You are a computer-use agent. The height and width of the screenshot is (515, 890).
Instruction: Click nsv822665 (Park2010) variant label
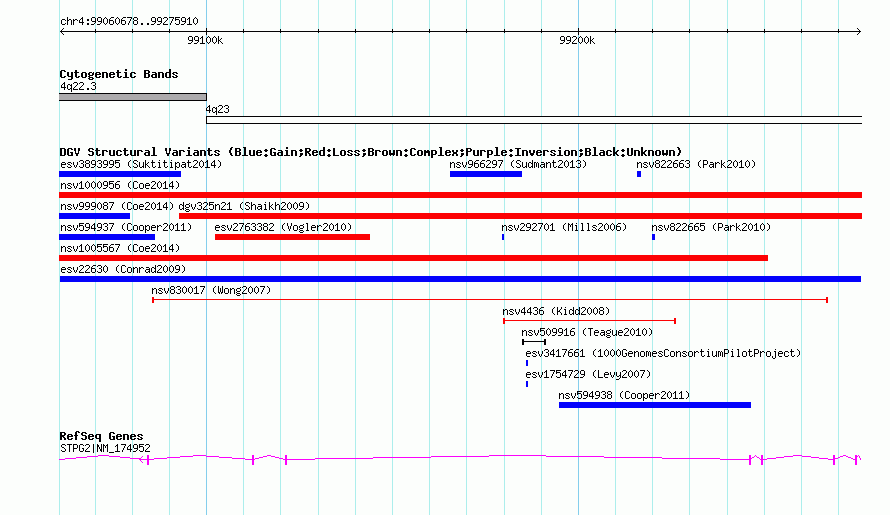click(711, 227)
